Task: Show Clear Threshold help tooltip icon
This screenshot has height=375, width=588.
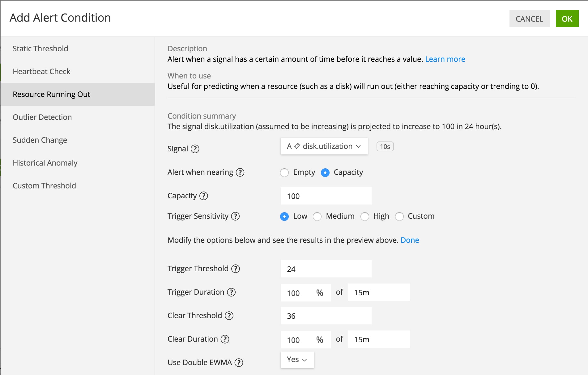Action: tap(229, 316)
